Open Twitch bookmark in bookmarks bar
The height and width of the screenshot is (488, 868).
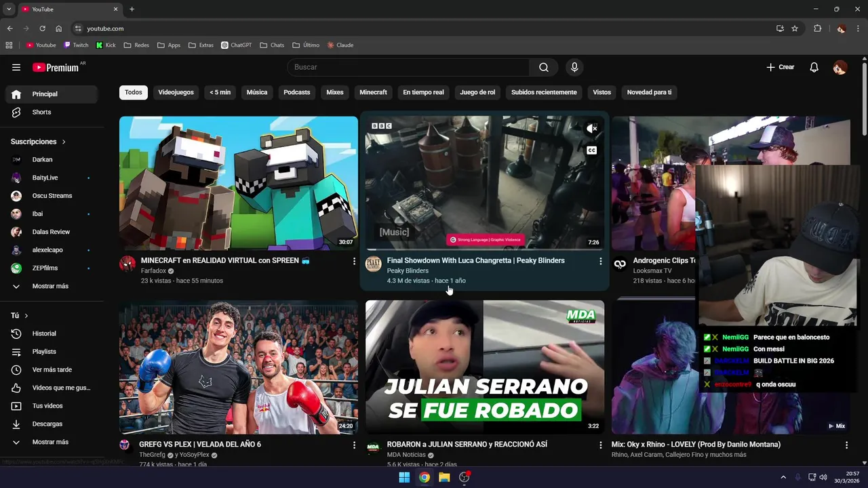pyautogui.click(x=76, y=45)
